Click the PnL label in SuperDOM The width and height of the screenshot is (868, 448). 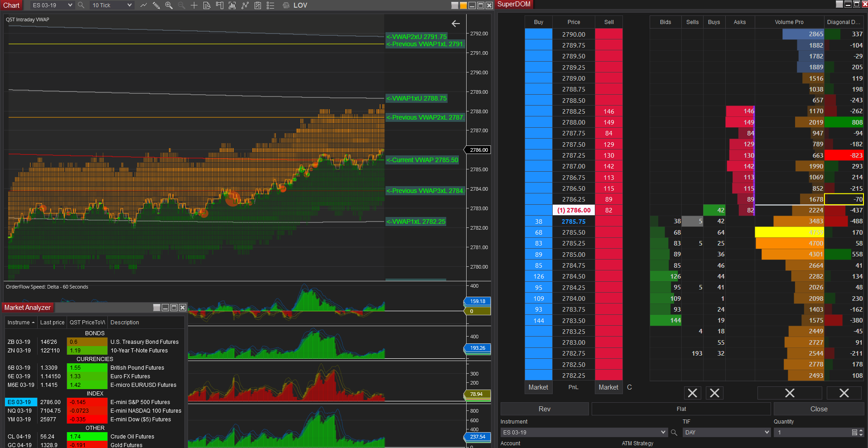coord(574,387)
